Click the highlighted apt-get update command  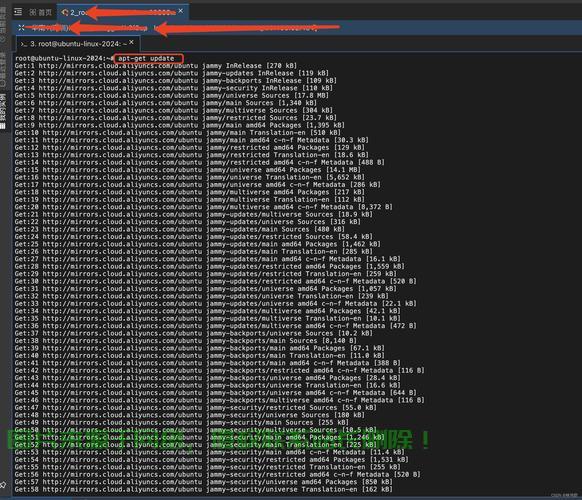[148, 58]
